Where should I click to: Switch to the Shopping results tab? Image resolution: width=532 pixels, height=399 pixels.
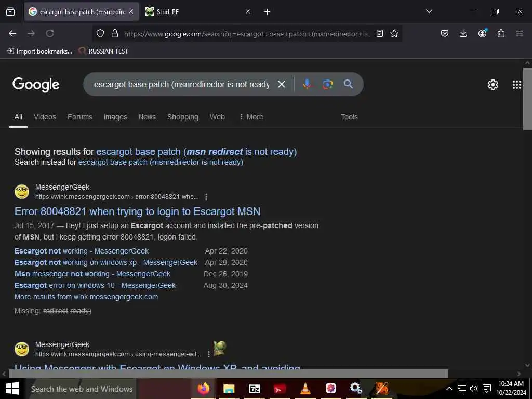point(182,117)
